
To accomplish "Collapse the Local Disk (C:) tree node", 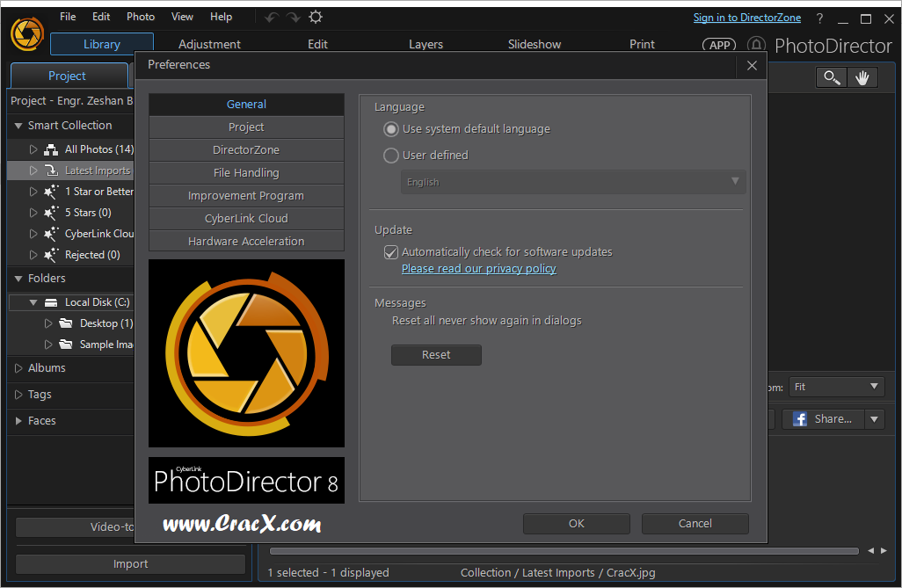I will pos(33,302).
